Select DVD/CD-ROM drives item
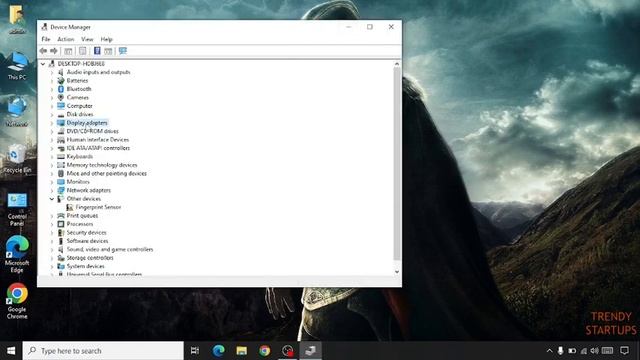 pyautogui.click(x=93, y=131)
